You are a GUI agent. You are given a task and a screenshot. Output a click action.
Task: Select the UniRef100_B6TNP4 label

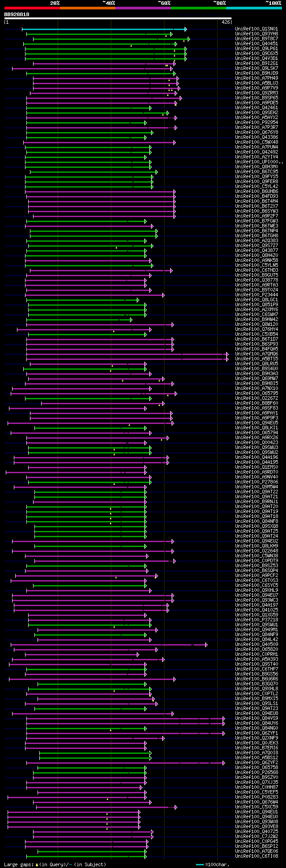(257, 231)
